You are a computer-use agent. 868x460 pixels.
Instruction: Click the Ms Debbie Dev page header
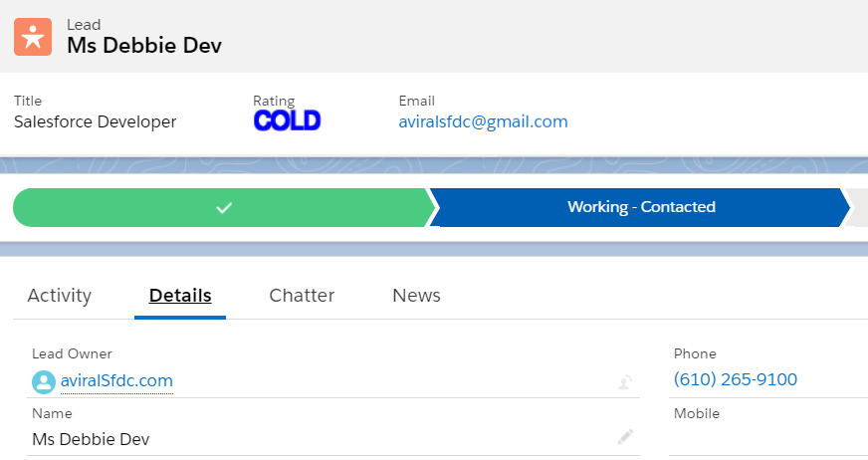pos(144,46)
